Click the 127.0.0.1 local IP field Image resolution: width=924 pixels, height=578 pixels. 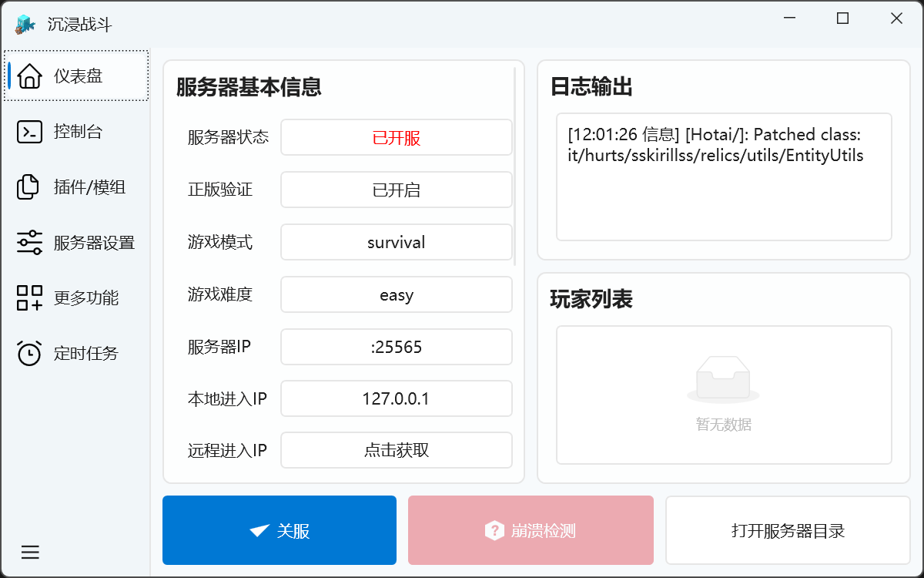[x=396, y=399]
